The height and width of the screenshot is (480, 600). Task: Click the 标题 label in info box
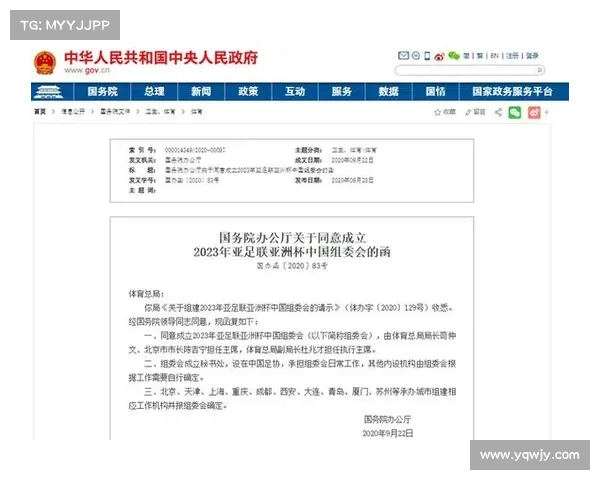(x=142, y=170)
